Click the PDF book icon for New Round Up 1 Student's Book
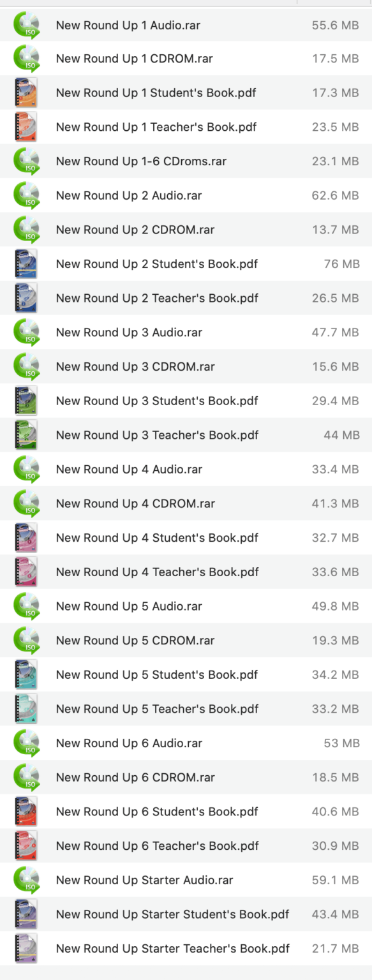This screenshot has width=372, height=980. click(24, 93)
